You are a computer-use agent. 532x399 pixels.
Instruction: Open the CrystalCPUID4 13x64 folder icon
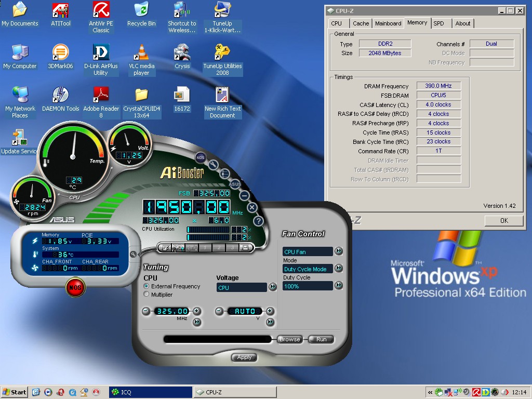[141, 103]
